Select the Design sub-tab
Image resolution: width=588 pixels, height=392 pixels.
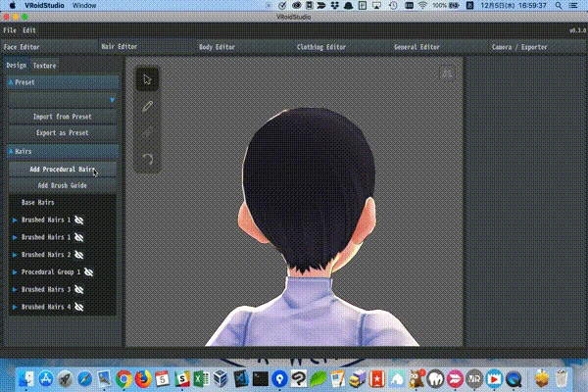coord(16,66)
